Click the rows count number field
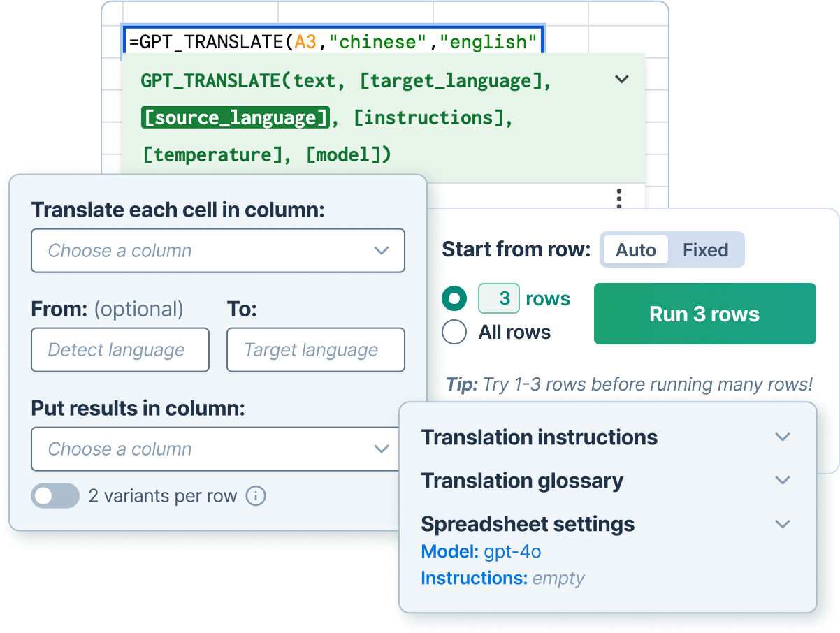840x633 pixels. coord(498,298)
